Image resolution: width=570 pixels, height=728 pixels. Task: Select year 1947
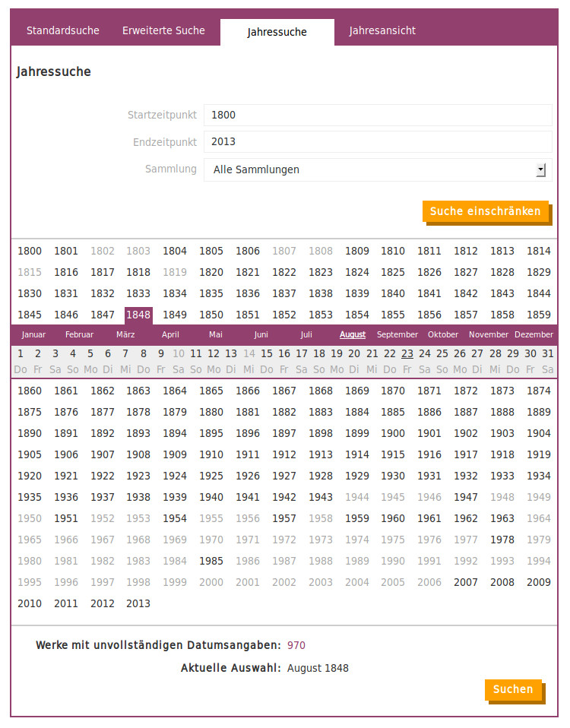coord(466,497)
